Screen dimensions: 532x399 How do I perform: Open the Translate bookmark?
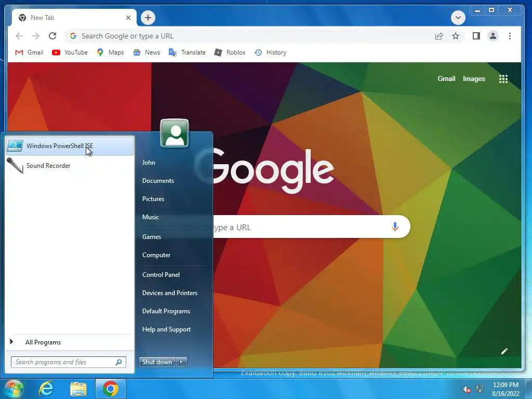tap(187, 52)
